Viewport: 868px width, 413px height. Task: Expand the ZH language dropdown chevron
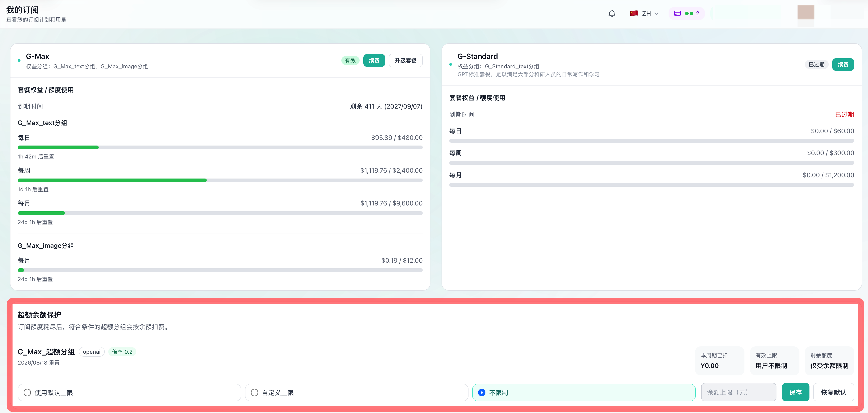(656, 13)
